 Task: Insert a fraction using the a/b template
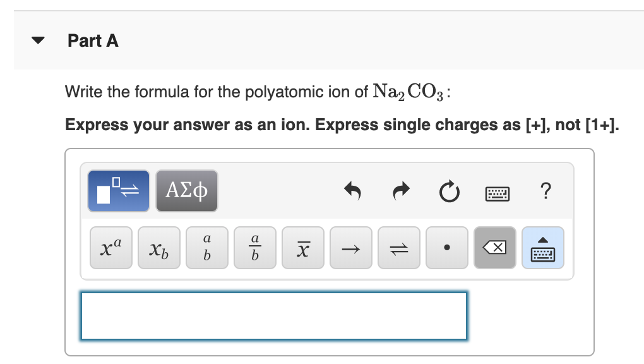(x=255, y=248)
